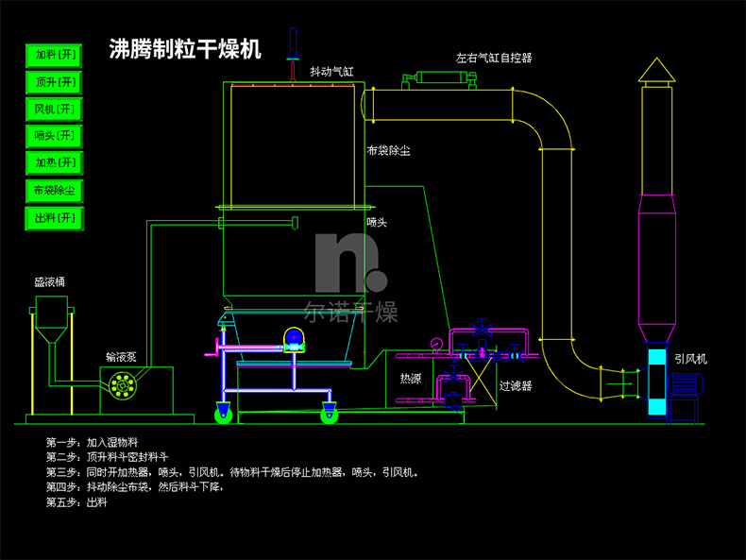Click the 输液泵 infusion pump wheel icon

pos(121,383)
